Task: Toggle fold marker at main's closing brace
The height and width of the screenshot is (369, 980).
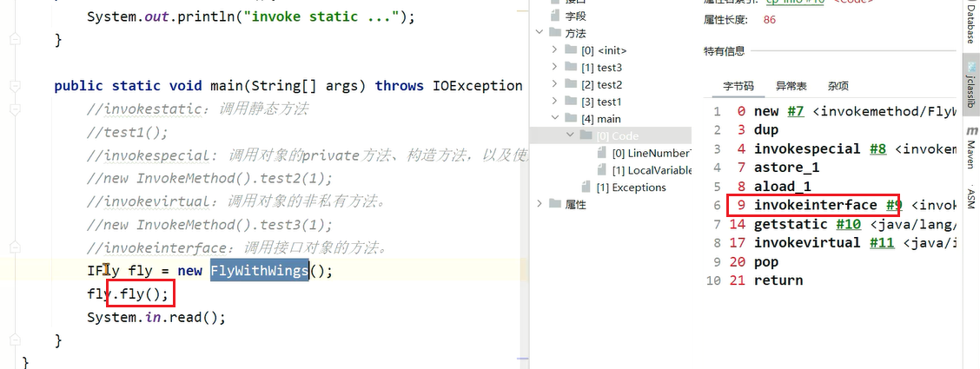Action: click(x=15, y=341)
